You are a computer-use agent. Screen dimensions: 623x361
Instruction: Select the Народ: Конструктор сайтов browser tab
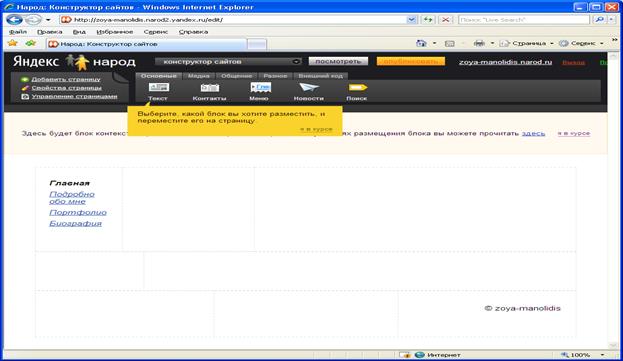pyautogui.click(x=146, y=44)
